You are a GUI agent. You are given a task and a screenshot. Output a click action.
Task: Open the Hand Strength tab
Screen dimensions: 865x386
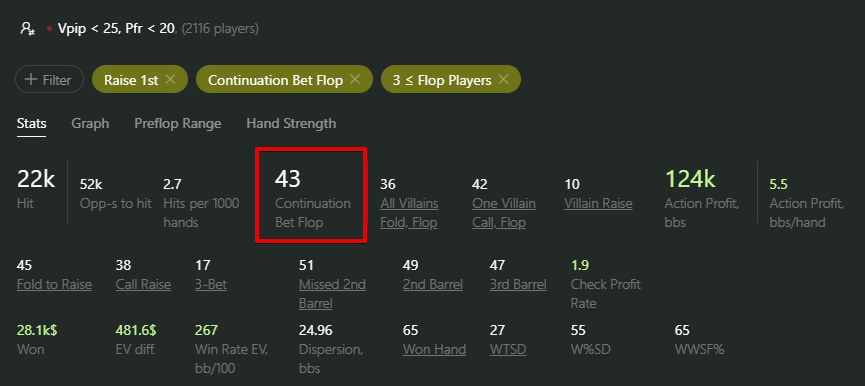(291, 123)
